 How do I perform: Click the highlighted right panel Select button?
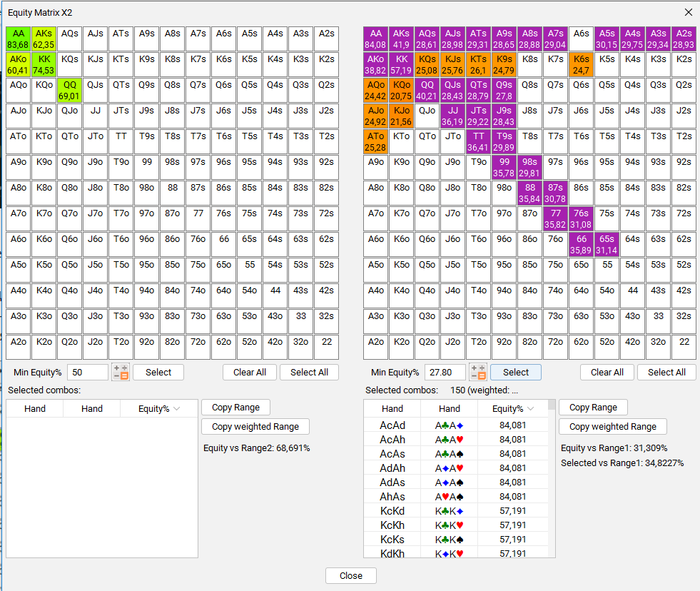(516, 372)
